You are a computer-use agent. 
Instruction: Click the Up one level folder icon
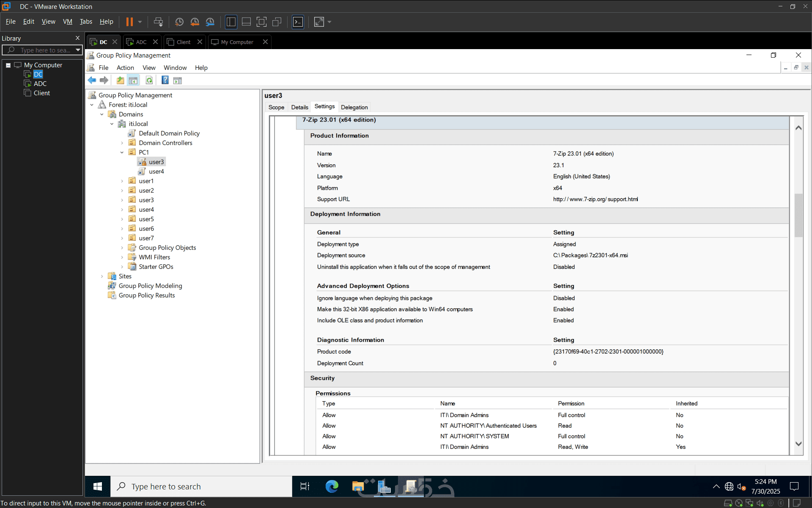(x=121, y=80)
